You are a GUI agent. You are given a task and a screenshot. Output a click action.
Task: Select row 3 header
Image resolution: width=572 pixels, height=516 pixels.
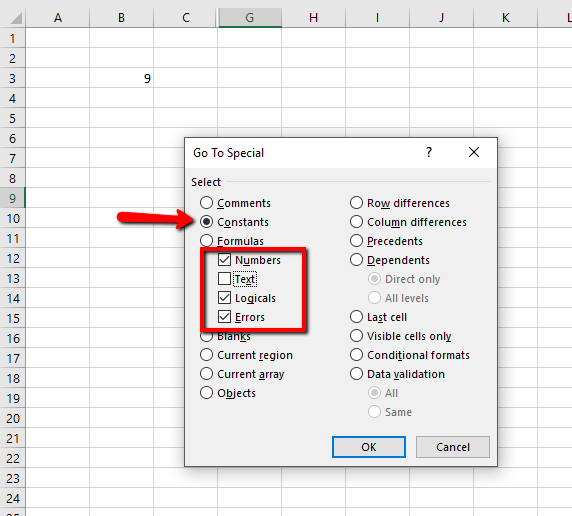13,78
